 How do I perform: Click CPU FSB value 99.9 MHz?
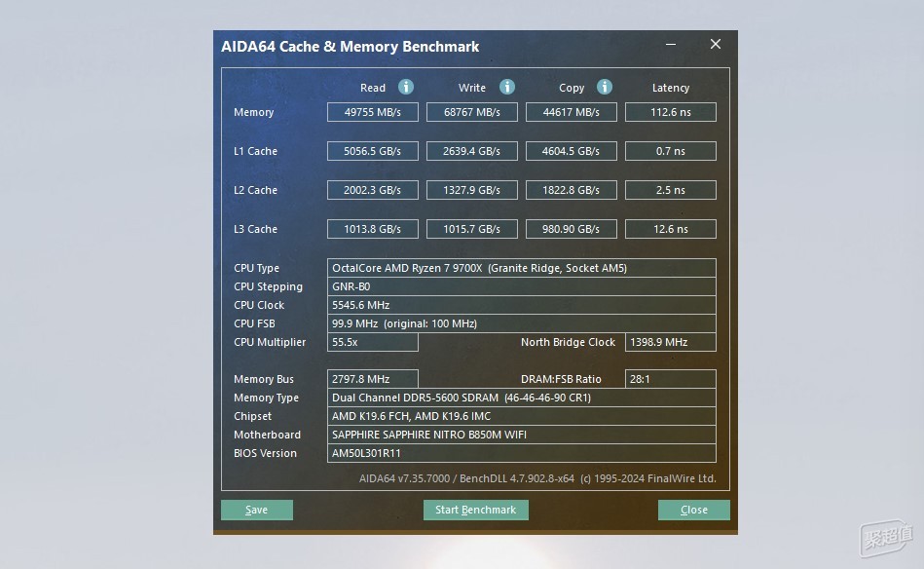[522, 323]
